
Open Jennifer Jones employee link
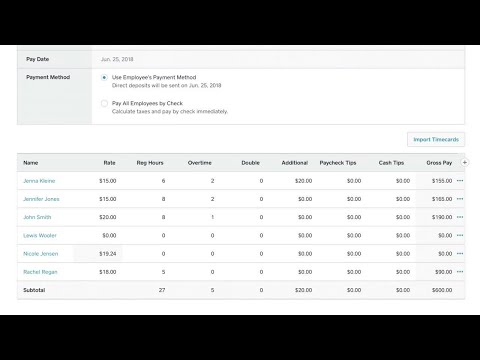(x=41, y=199)
